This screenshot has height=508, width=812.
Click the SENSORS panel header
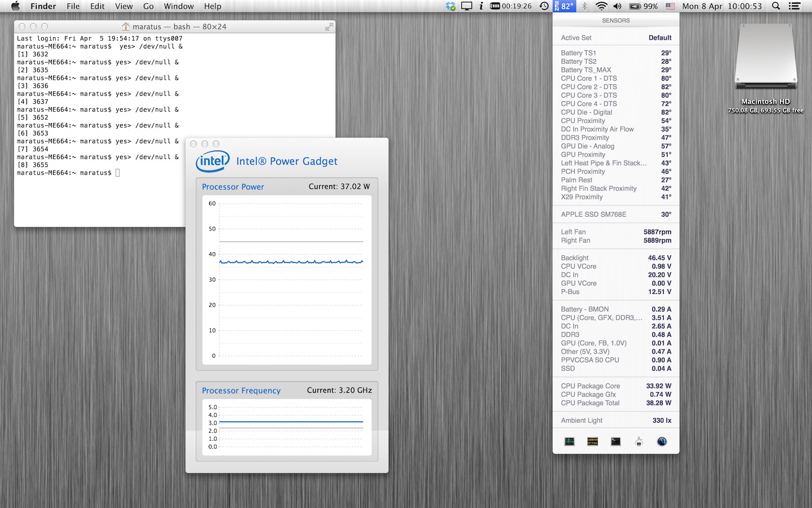616,20
